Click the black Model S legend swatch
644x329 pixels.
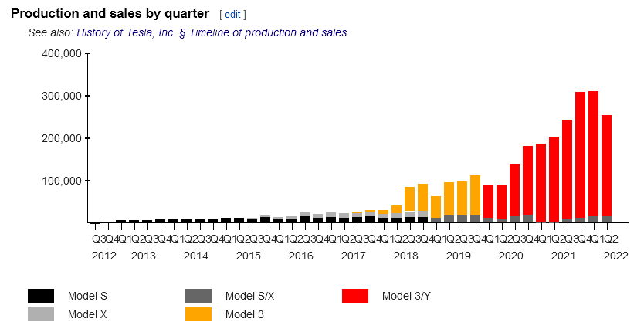pos(41,296)
